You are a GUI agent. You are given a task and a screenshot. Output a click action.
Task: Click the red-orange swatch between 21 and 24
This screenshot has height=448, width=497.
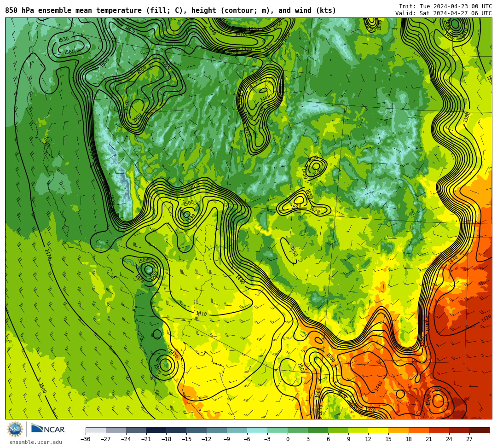pyautogui.click(x=439, y=430)
